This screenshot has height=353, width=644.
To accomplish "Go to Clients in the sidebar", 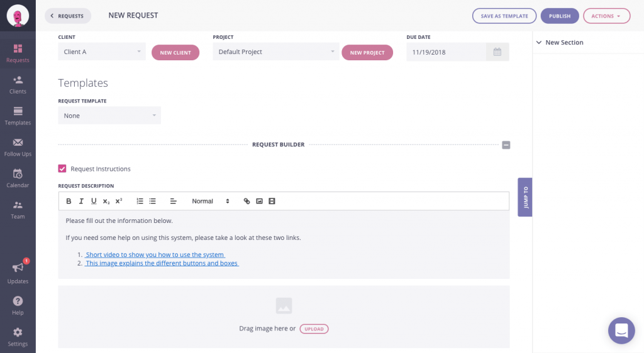I will pyautogui.click(x=18, y=85).
